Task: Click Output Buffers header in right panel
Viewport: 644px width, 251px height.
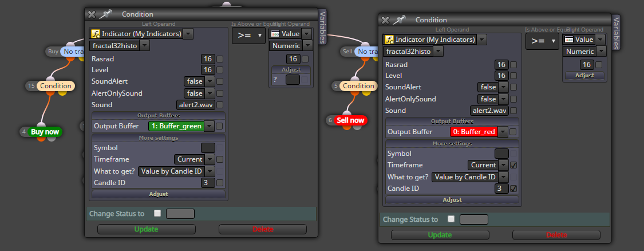Action: [x=452, y=121]
